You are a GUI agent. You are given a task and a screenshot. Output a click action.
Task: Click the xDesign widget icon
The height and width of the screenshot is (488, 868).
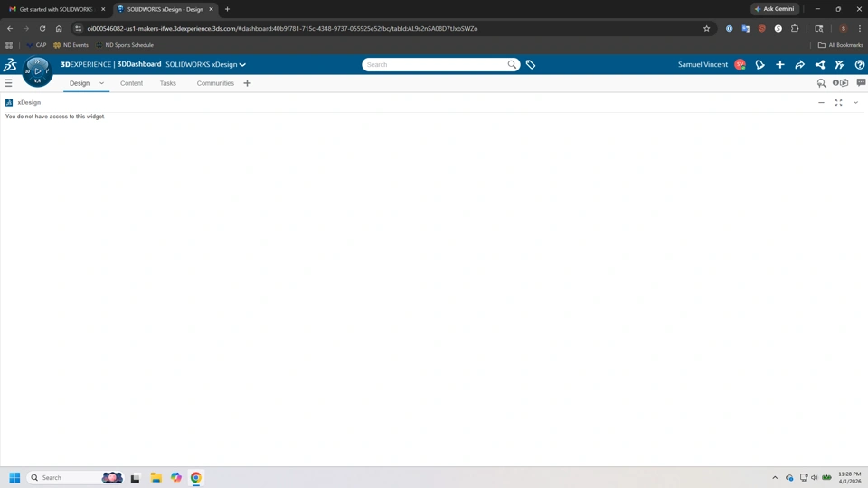[9, 102]
